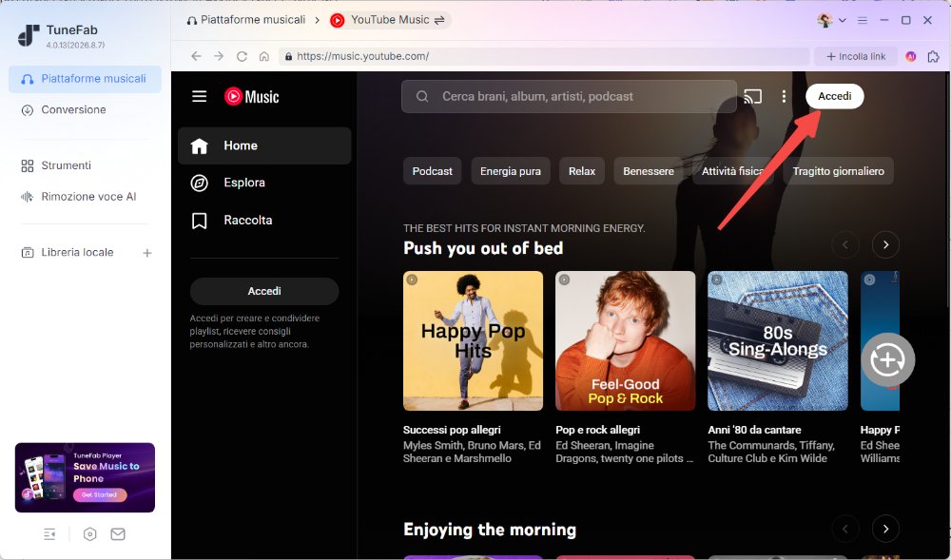Viewport: 951px width, 560px height.
Task: Open Esplora in YouTube Music sidebar
Action: pyautogui.click(x=264, y=183)
